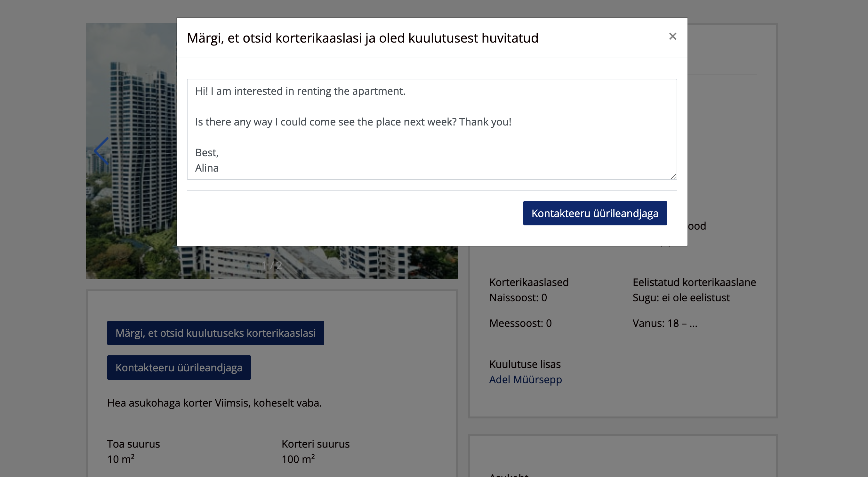
Task: Click the dialog title text
Action: point(362,38)
